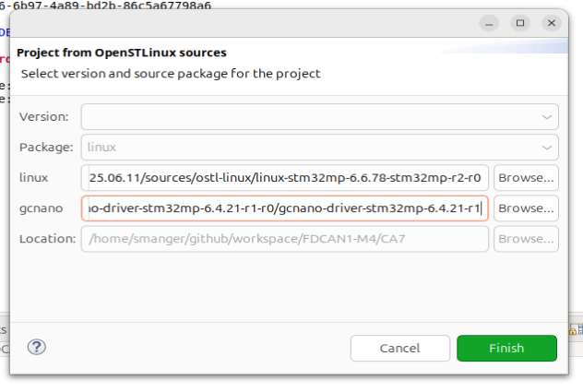Expand the Package dropdown arrow
583x392 pixels.
pyautogui.click(x=547, y=148)
